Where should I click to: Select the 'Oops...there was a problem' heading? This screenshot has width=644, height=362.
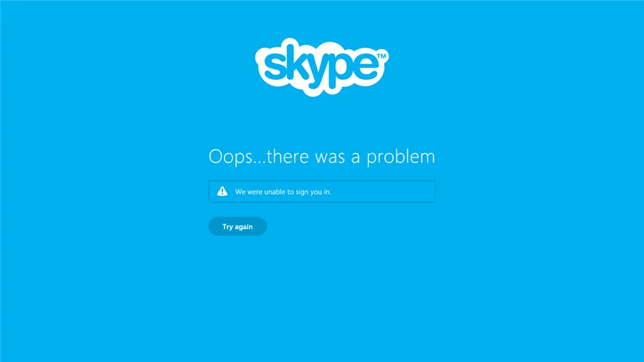point(321,157)
